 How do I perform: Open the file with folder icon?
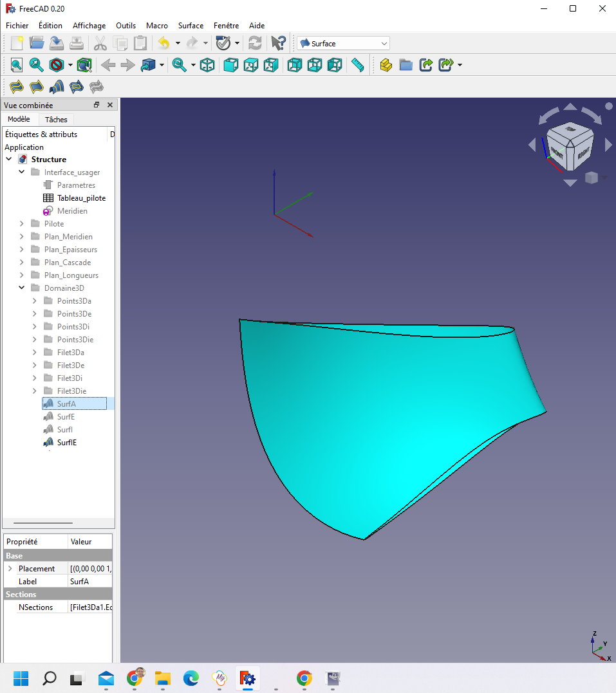click(37, 43)
